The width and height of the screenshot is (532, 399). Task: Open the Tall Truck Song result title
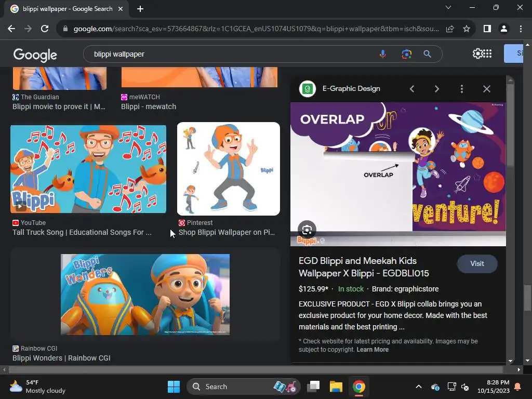pyautogui.click(x=82, y=232)
